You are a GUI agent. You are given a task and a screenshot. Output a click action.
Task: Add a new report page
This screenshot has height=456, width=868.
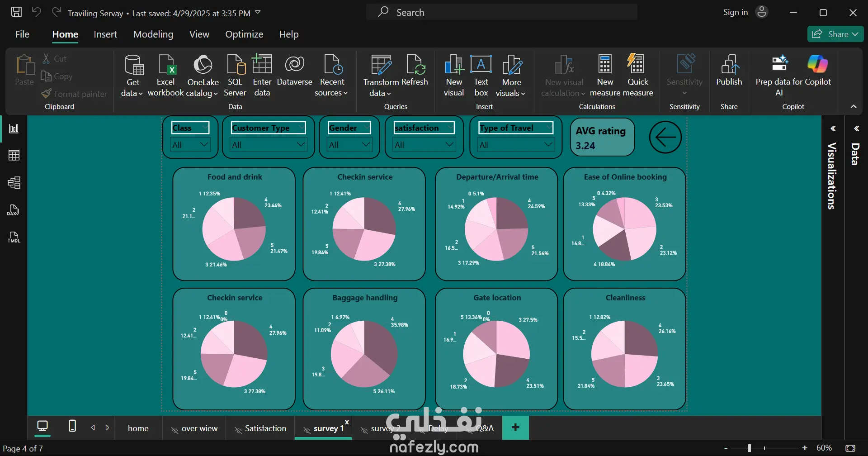(515, 427)
